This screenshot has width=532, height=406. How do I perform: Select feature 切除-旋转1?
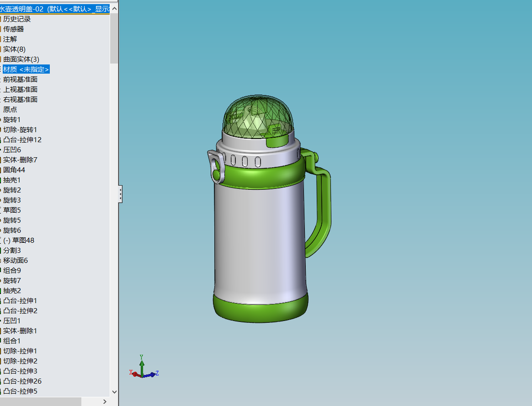(x=20, y=130)
